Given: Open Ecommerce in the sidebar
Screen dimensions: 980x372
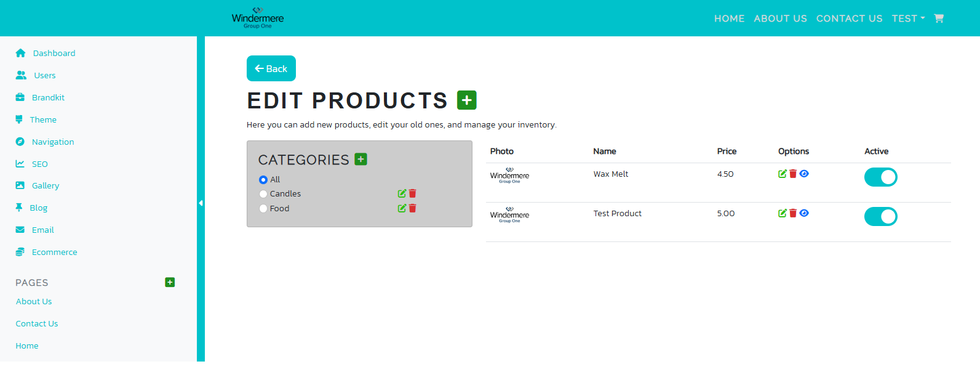Looking at the screenshot, I should 54,252.
